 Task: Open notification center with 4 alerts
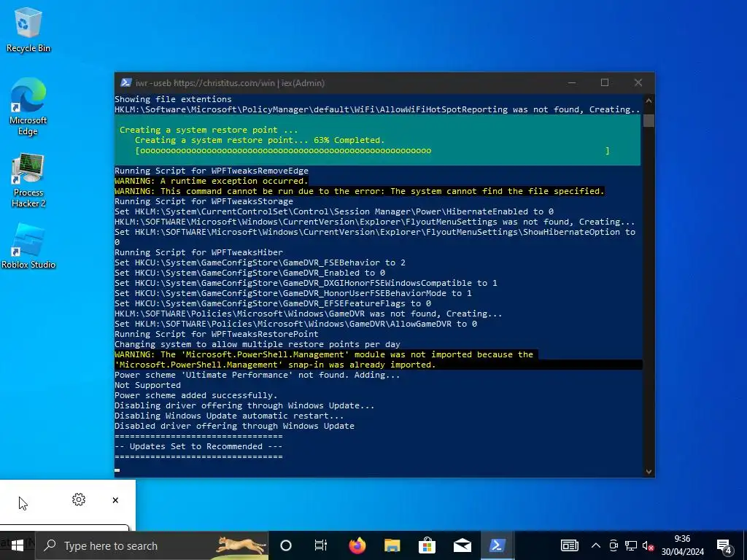pyautogui.click(x=724, y=545)
